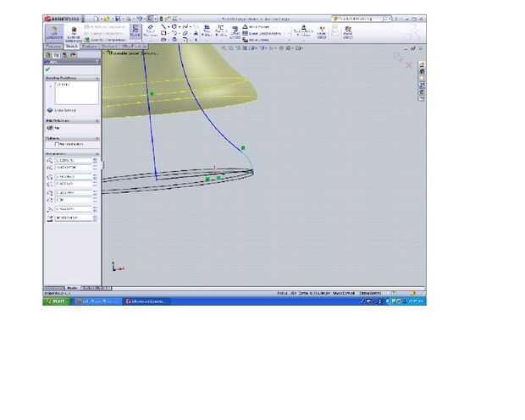Viewport: 525px width, 420px height.
Task: Open the Spline tool dropdown arrow
Action: [x=191, y=27]
